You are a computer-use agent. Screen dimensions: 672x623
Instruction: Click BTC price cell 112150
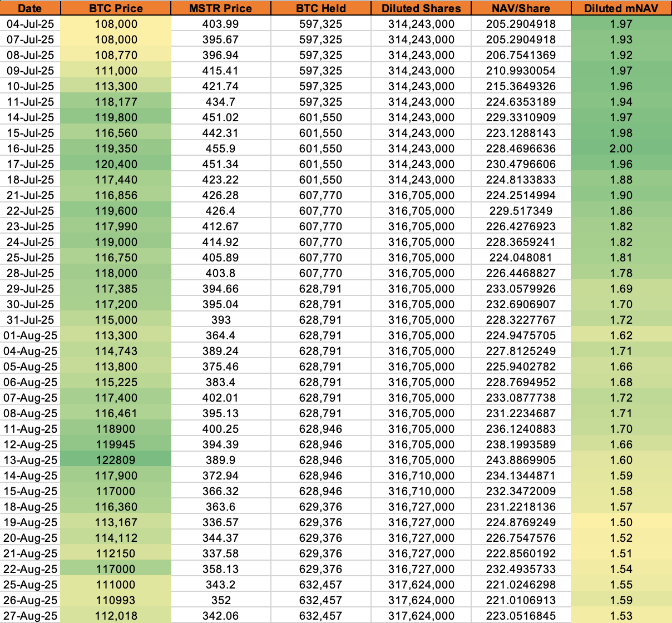(x=116, y=553)
